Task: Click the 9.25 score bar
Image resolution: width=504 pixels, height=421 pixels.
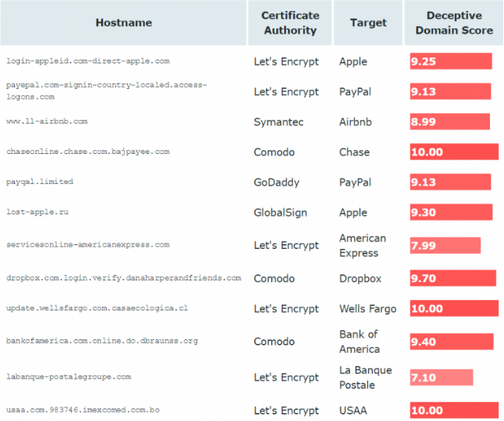Action: tap(451, 61)
